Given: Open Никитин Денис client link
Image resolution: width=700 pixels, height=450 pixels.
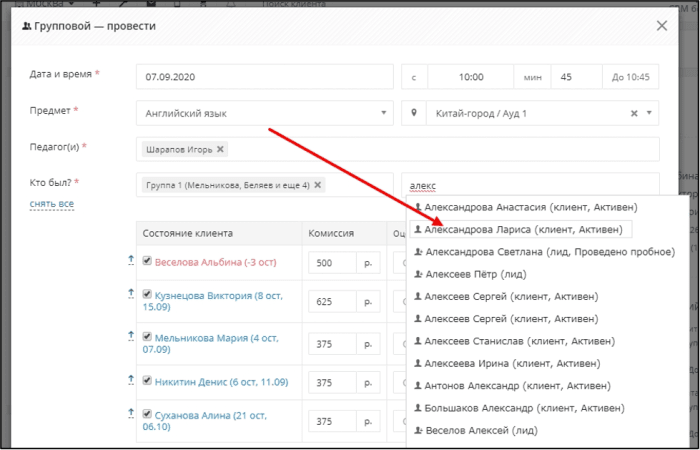Looking at the screenshot, I should click(x=221, y=382).
